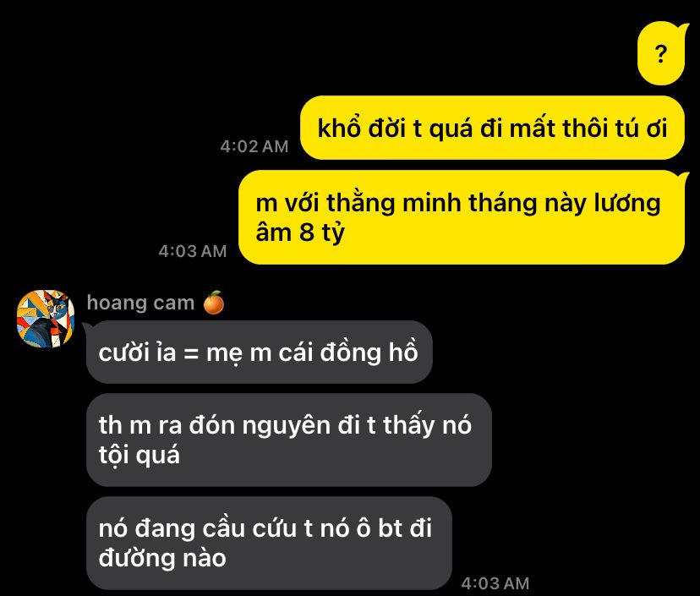
Task: Select the 'khổ đời t quá' message bubble
Action: (492, 128)
